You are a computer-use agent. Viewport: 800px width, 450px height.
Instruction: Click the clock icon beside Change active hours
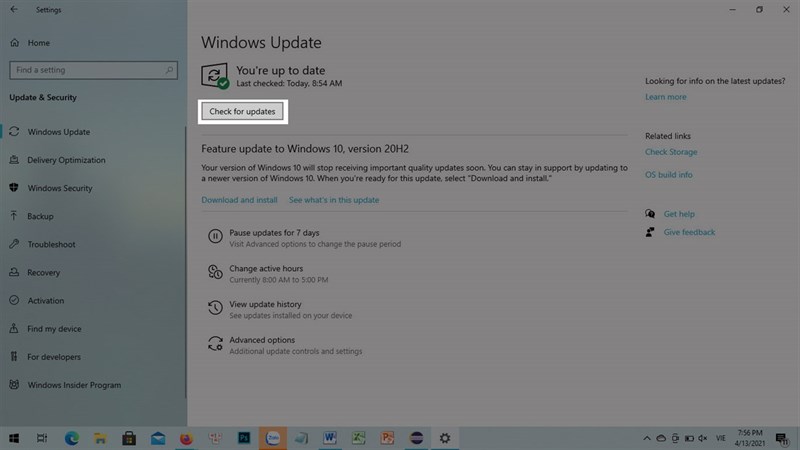click(215, 272)
